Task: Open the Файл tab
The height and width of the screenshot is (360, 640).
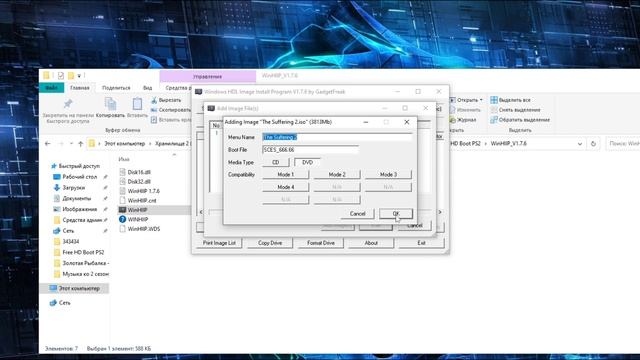Action: click(51, 88)
